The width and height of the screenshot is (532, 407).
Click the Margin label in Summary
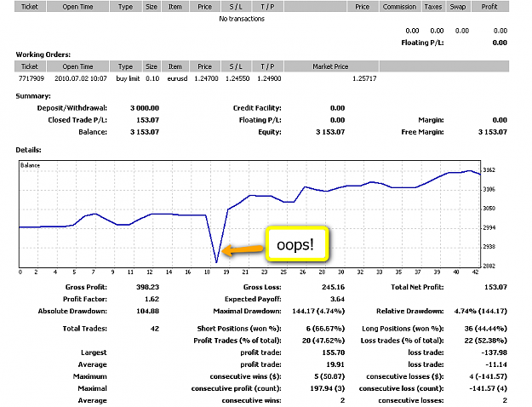click(431, 120)
